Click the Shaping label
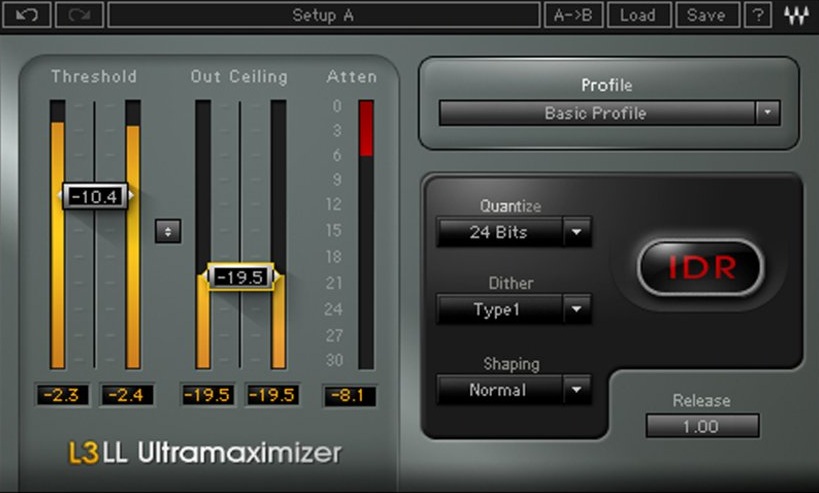This screenshot has height=493, width=819. (x=511, y=364)
